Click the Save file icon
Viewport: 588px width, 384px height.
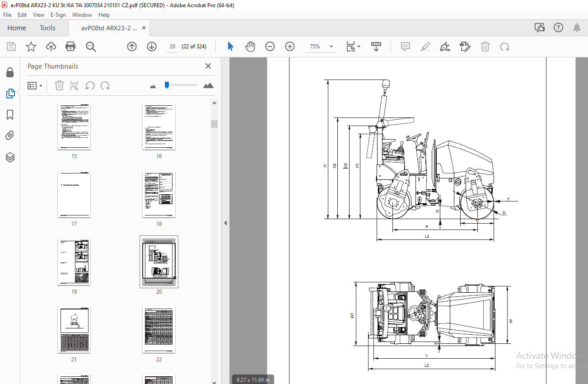(x=11, y=47)
